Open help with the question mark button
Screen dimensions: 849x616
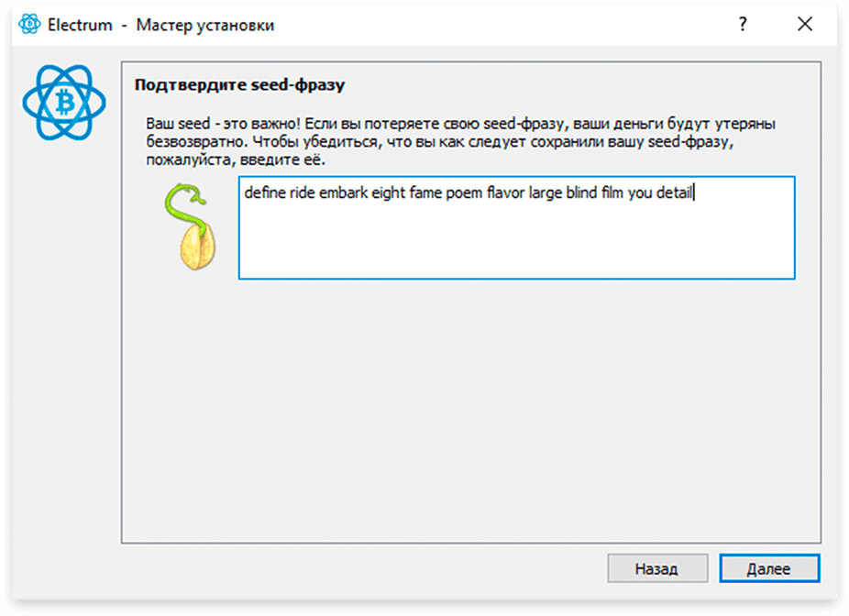pos(743,24)
